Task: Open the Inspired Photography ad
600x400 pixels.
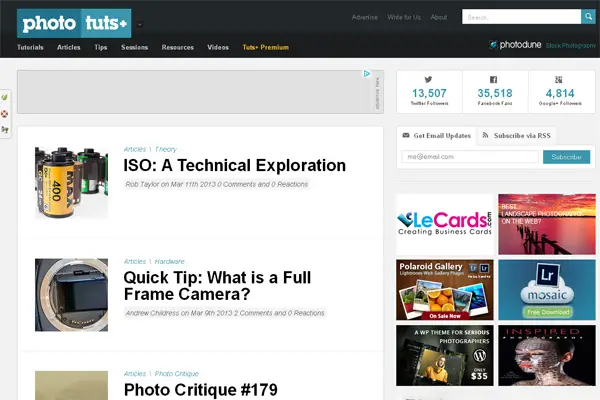Action: coord(547,356)
